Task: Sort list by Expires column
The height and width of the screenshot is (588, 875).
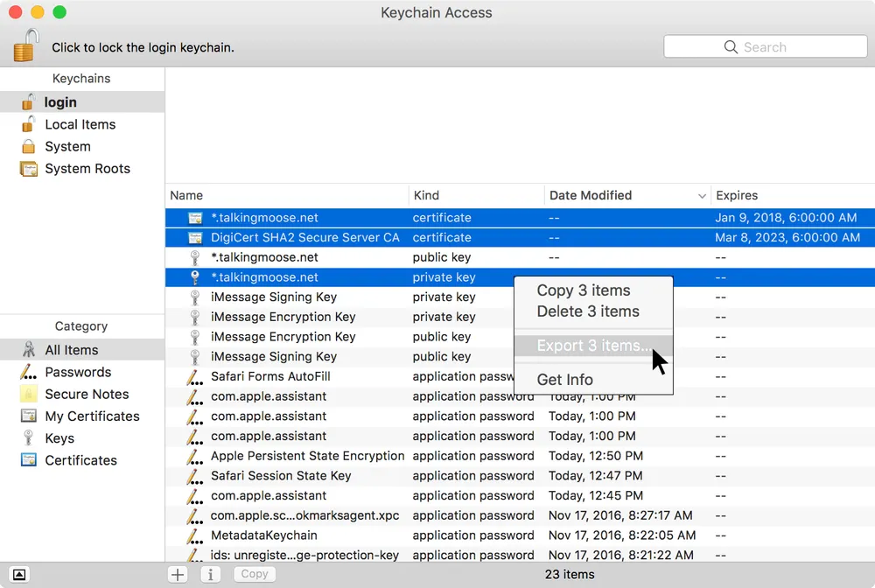Action: [x=793, y=195]
